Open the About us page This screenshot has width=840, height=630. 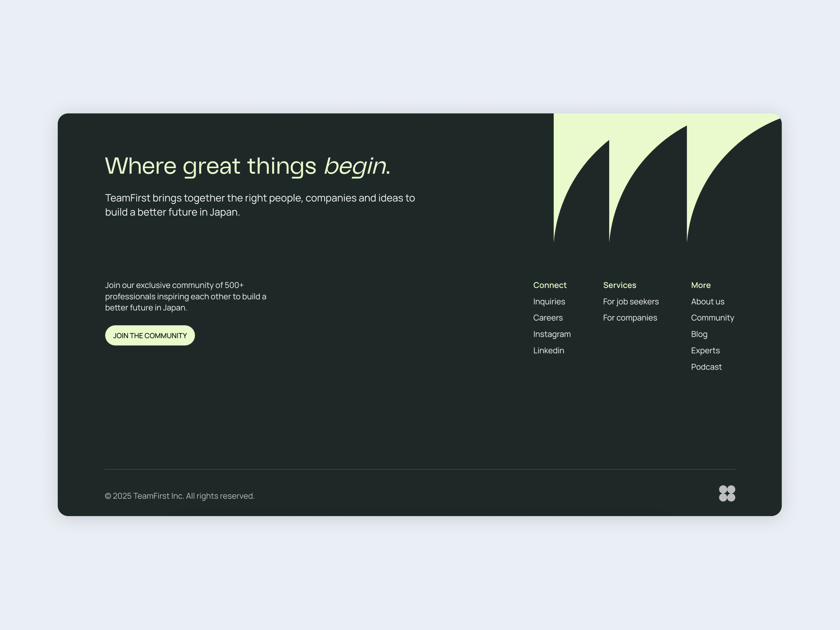pyautogui.click(x=707, y=301)
